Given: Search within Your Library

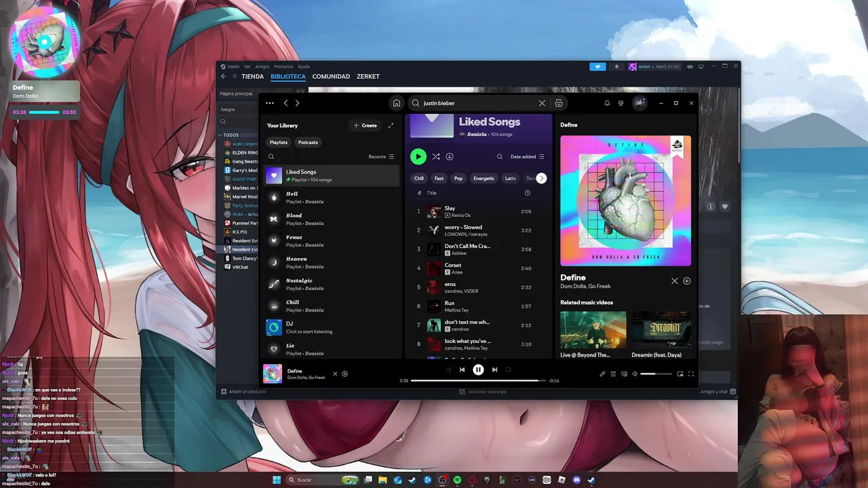Looking at the screenshot, I should coord(271,157).
